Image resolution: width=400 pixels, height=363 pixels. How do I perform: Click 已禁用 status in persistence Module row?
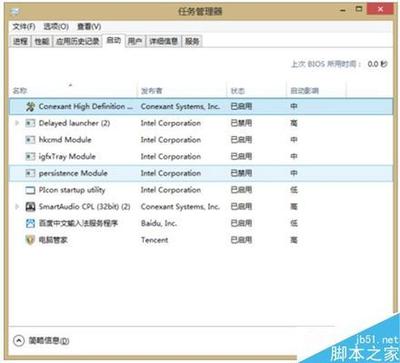(241, 173)
